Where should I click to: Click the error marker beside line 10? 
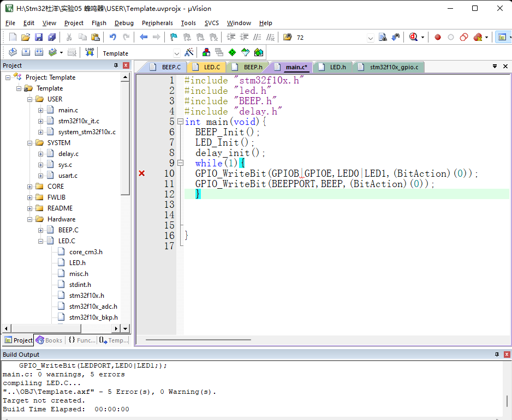tap(141, 173)
